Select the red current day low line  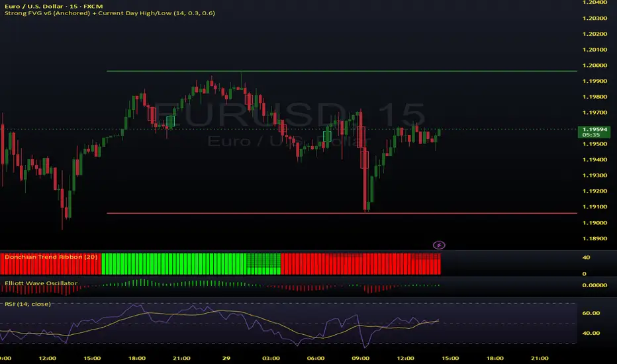(342, 213)
